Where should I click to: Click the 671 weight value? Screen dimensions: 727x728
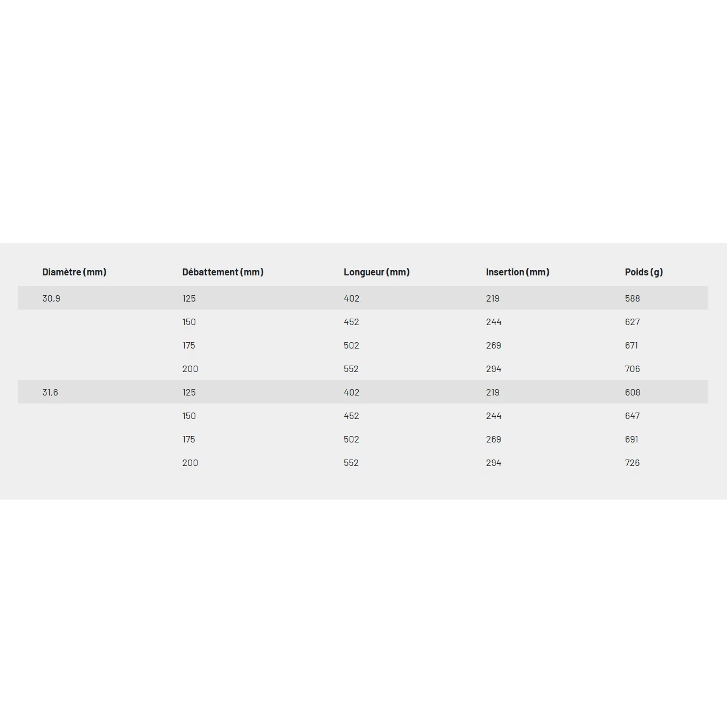click(631, 345)
